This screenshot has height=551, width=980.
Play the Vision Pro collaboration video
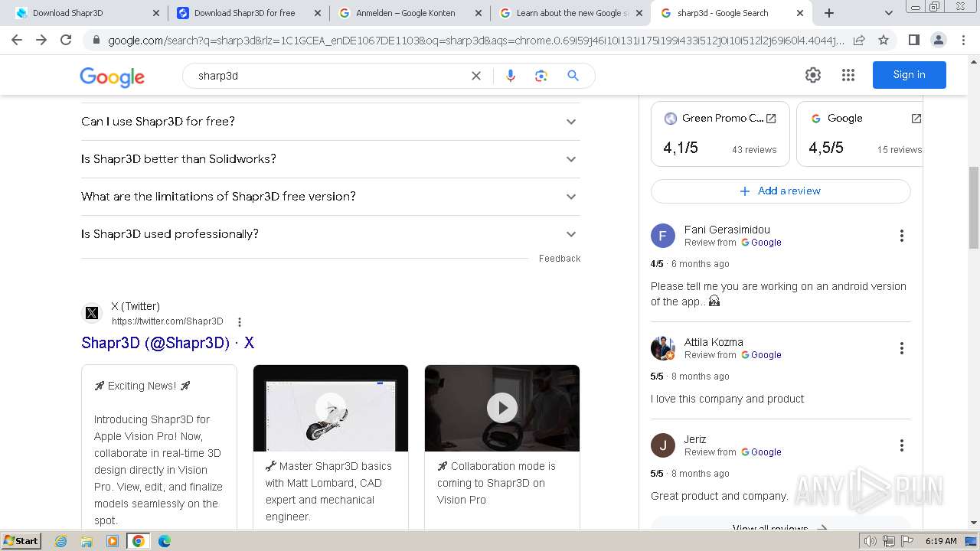tap(502, 408)
